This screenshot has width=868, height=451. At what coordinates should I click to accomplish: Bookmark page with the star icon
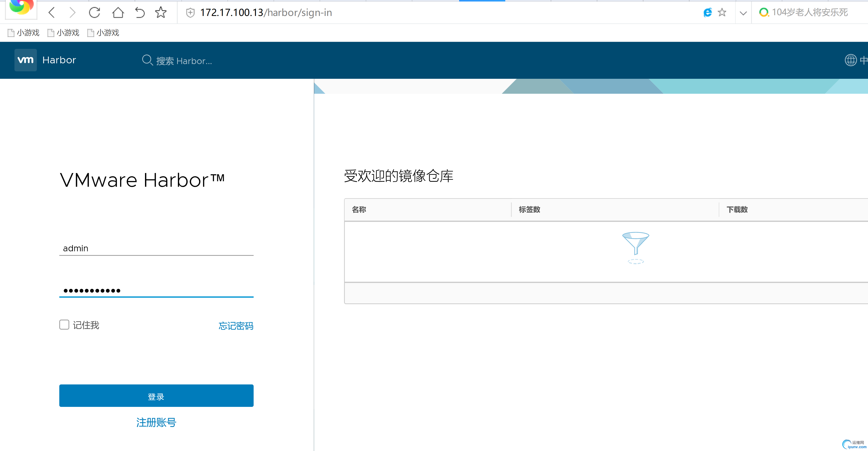(161, 13)
